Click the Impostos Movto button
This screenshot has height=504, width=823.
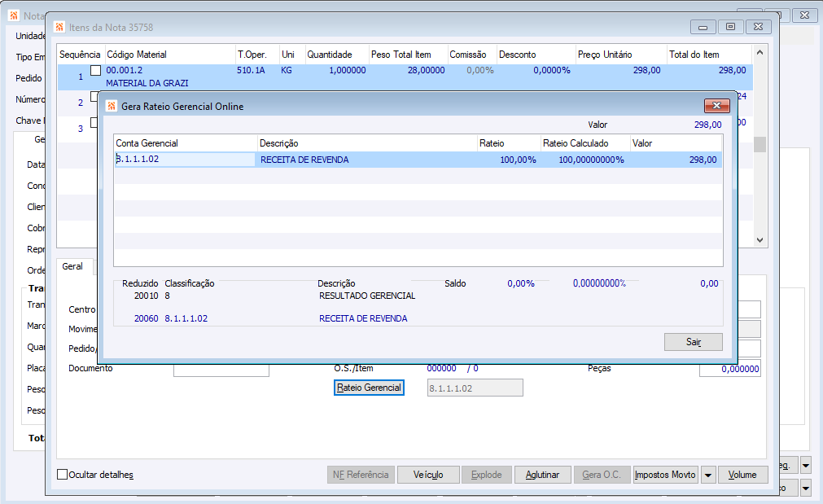click(x=666, y=475)
